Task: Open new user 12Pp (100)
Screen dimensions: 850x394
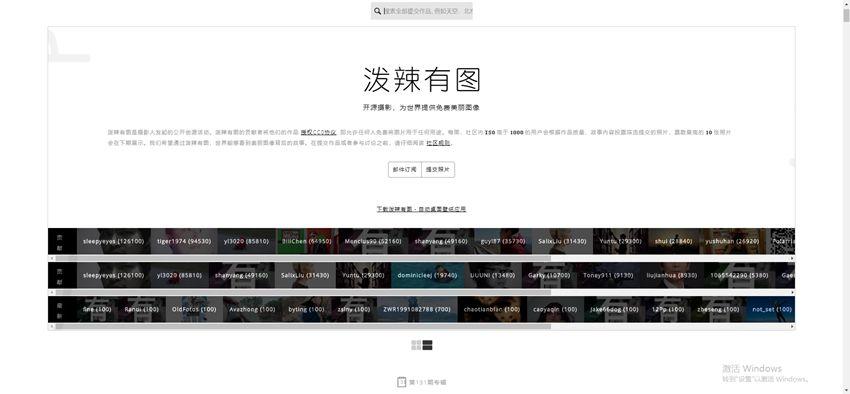Action: 669,309
